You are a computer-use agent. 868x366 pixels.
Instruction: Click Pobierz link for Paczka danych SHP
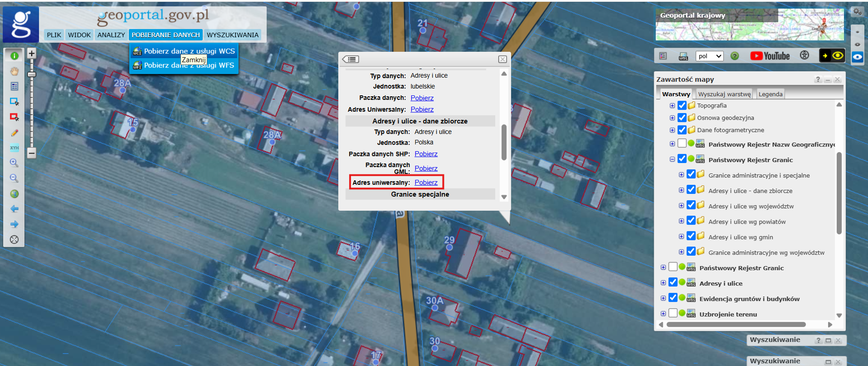426,154
